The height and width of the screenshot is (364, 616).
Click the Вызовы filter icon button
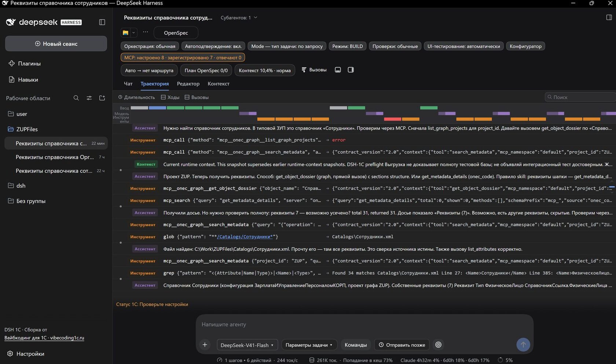(314, 70)
